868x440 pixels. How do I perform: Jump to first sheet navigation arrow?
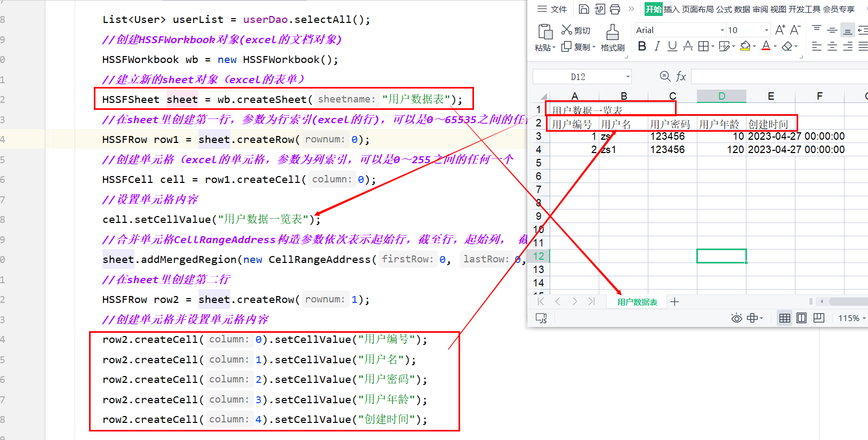pyautogui.click(x=541, y=301)
